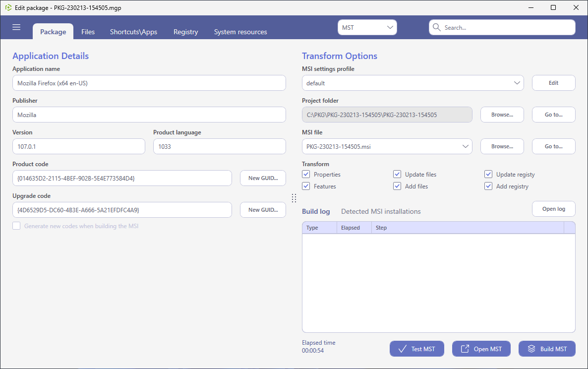The width and height of the screenshot is (588, 369).
Task: Generate New GUID for Product code
Action: (x=263, y=178)
